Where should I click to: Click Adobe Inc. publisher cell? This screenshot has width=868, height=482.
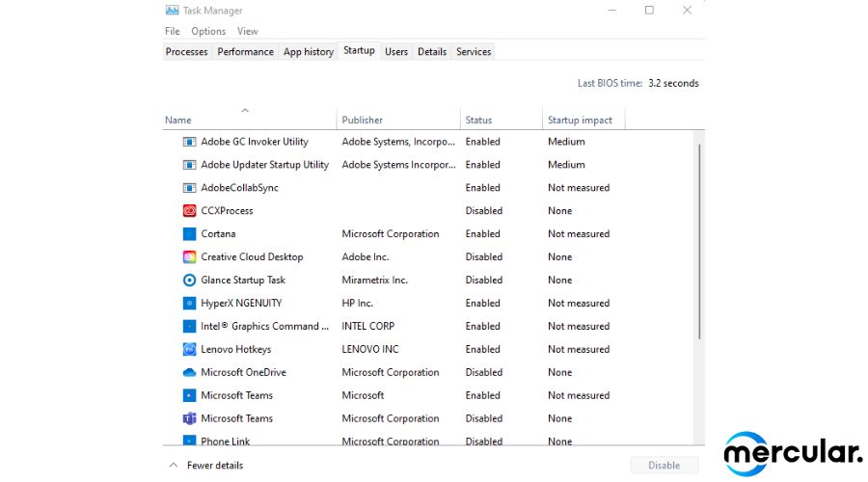click(x=366, y=257)
